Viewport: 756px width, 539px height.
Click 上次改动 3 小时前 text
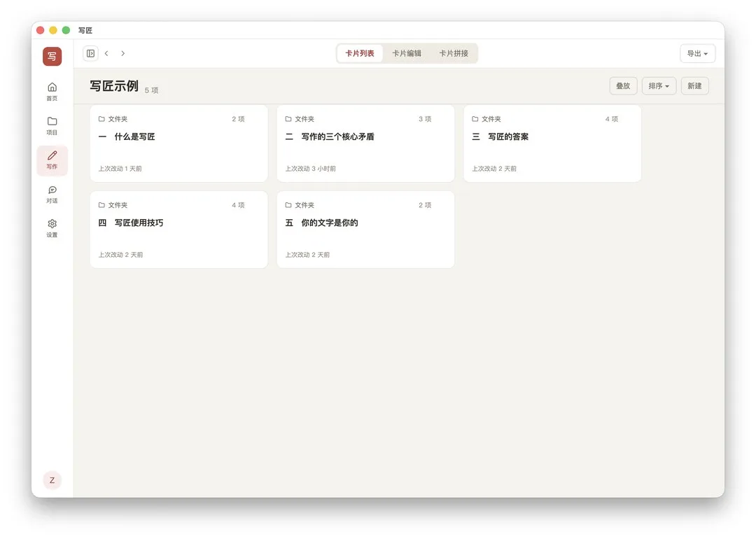tap(311, 169)
